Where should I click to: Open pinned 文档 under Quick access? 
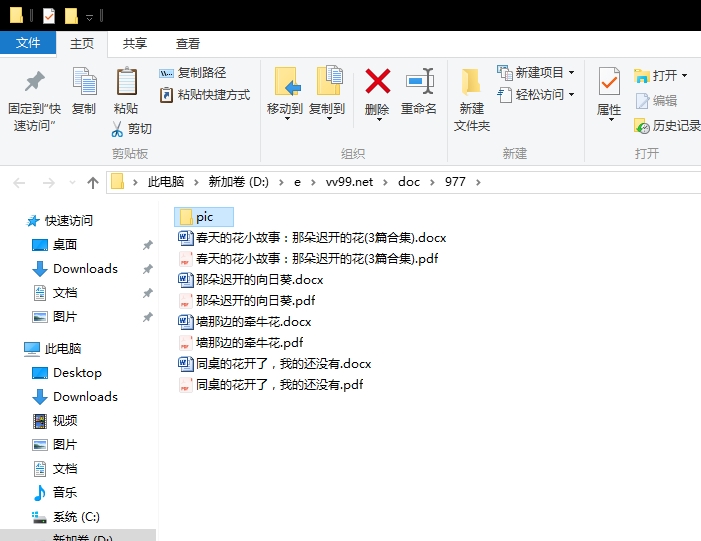tap(55, 293)
